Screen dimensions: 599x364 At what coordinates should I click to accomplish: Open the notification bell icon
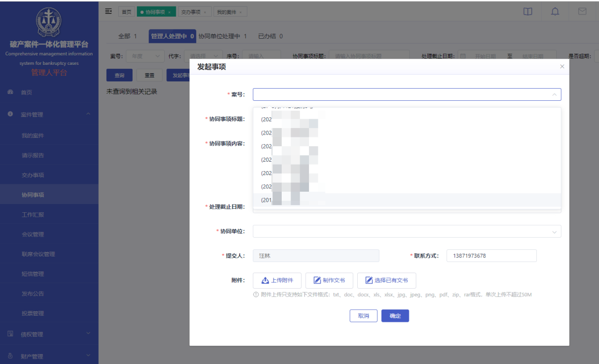pyautogui.click(x=555, y=12)
